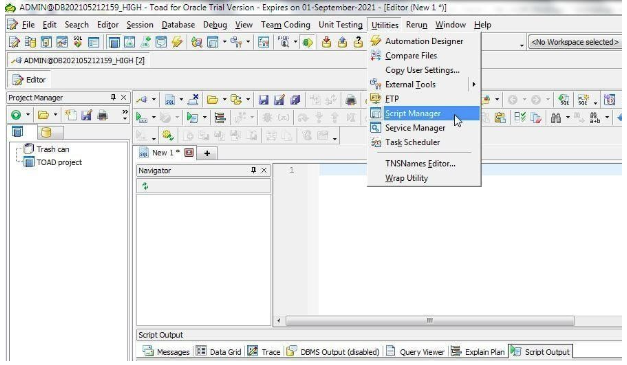The image size is (627, 365).
Task: Click the disconnect session icon in editor toolbar
Action: (194, 100)
